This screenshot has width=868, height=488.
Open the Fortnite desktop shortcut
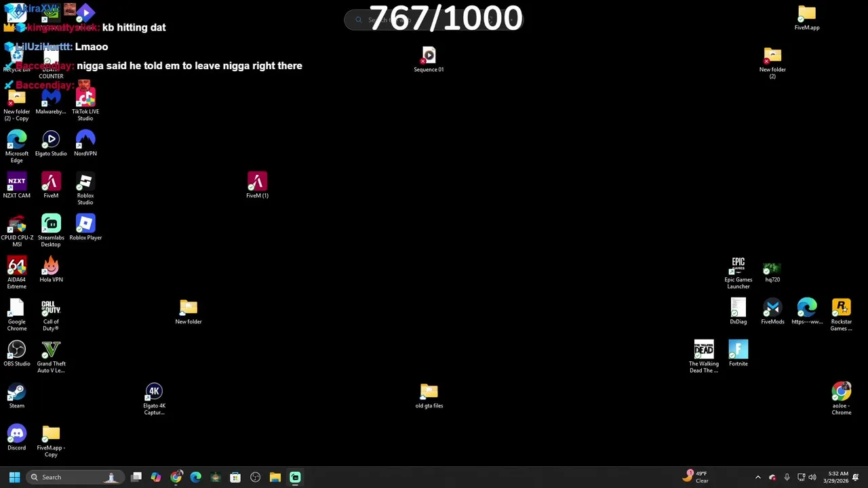738,353
